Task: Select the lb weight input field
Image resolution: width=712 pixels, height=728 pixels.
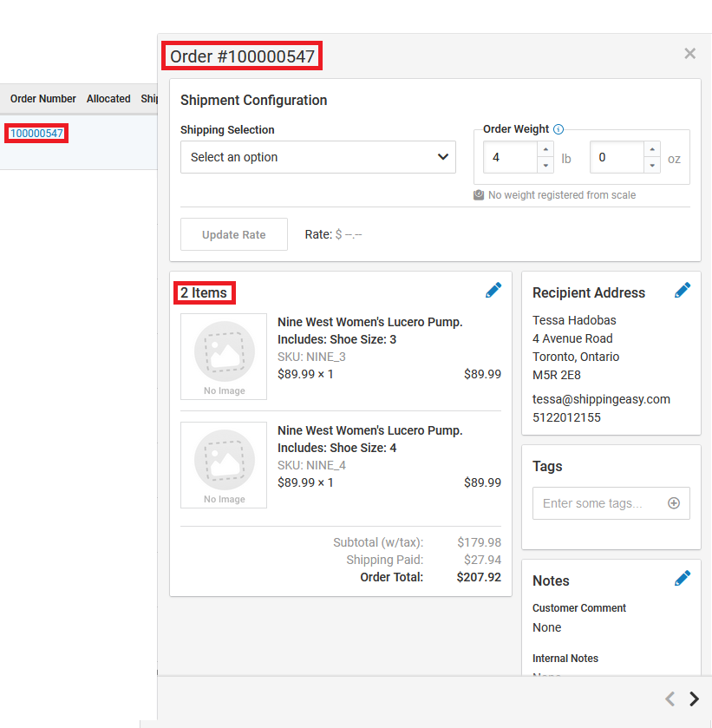Action: [512, 157]
